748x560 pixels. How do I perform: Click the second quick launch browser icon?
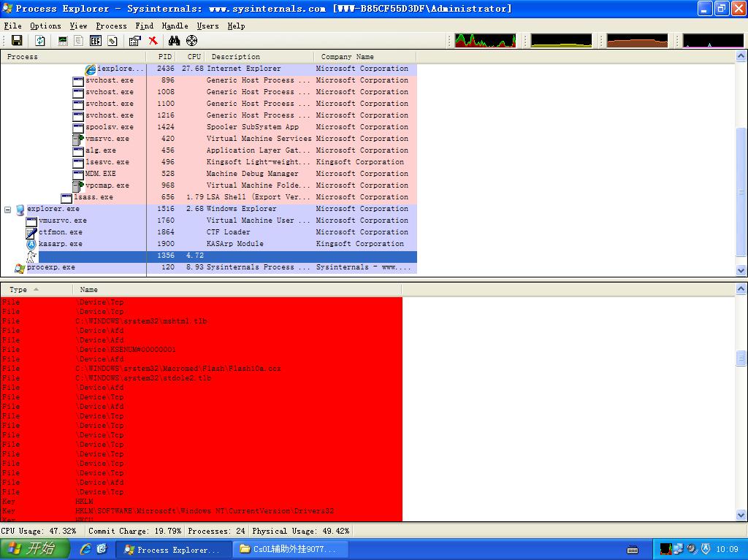102,549
